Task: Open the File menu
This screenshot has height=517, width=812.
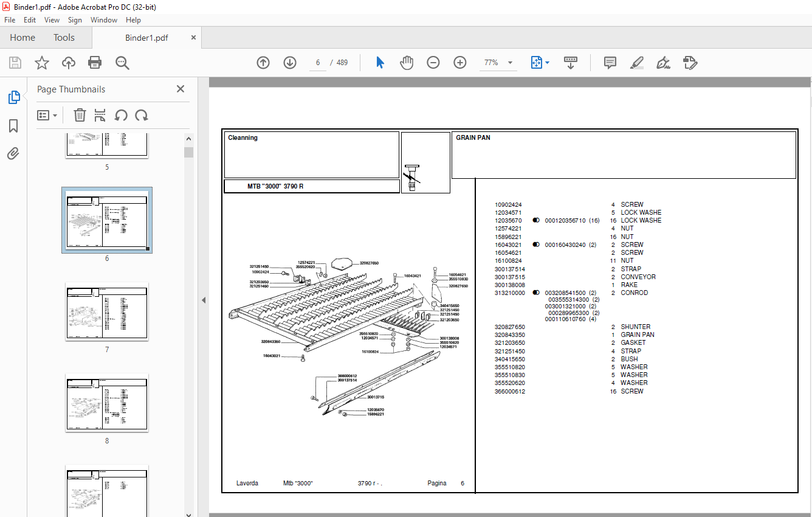Action: click(x=10, y=20)
